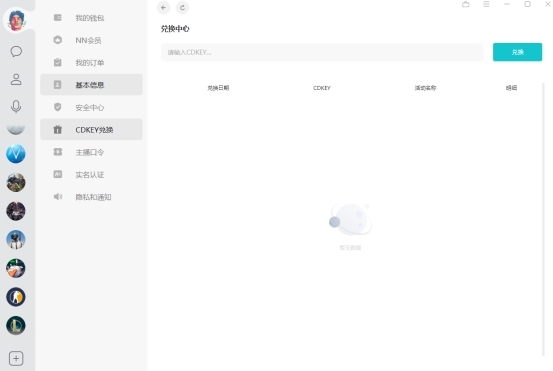Image resolution: width=553 pixels, height=371 pixels.
Task: Click the ID card icon beside 实名认证
Action: click(x=57, y=174)
